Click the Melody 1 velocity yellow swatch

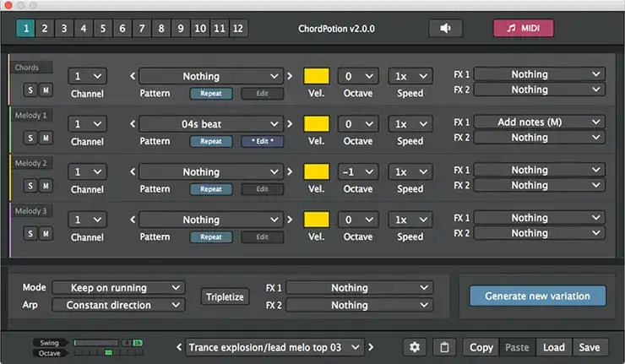click(317, 124)
